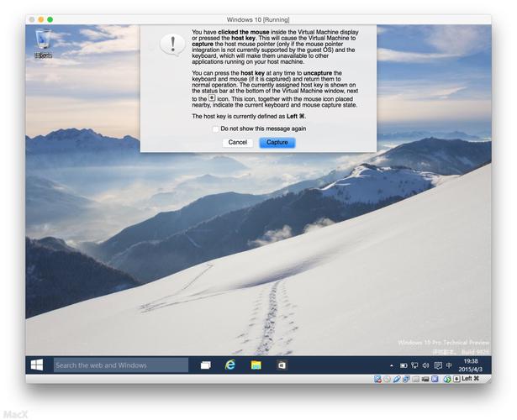Image resolution: width=517 pixels, height=420 pixels.
Task: Click the green zoom button of VM window
Action: (x=50, y=20)
